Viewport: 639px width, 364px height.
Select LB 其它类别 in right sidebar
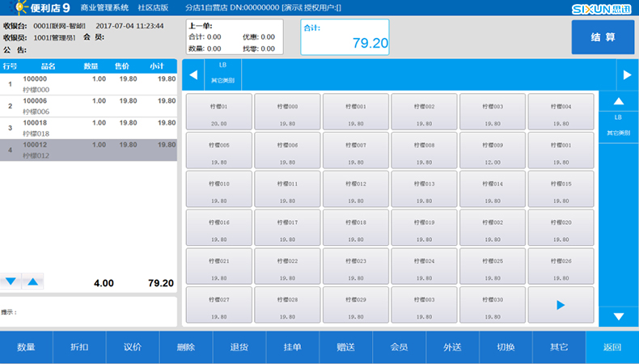[x=619, y=125]
